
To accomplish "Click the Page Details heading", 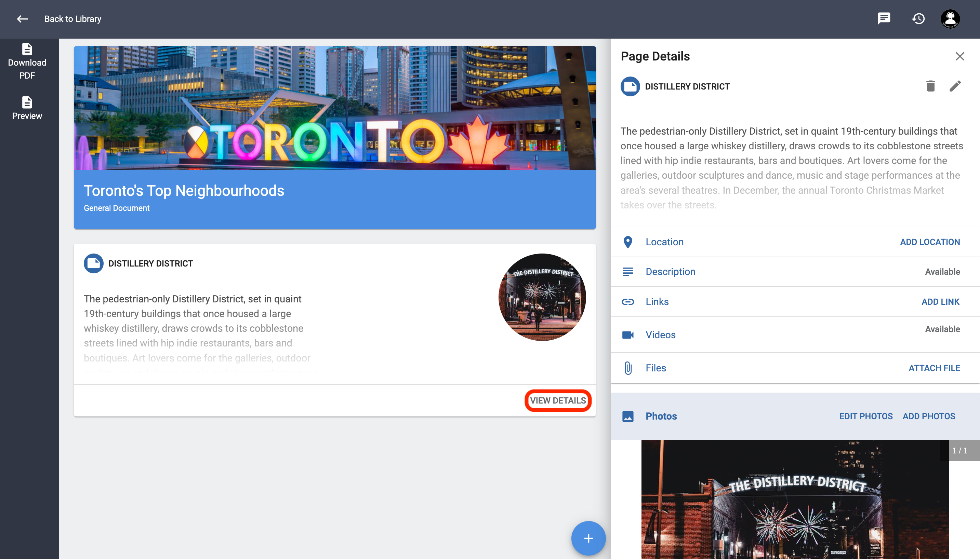I will coord(655,56).
